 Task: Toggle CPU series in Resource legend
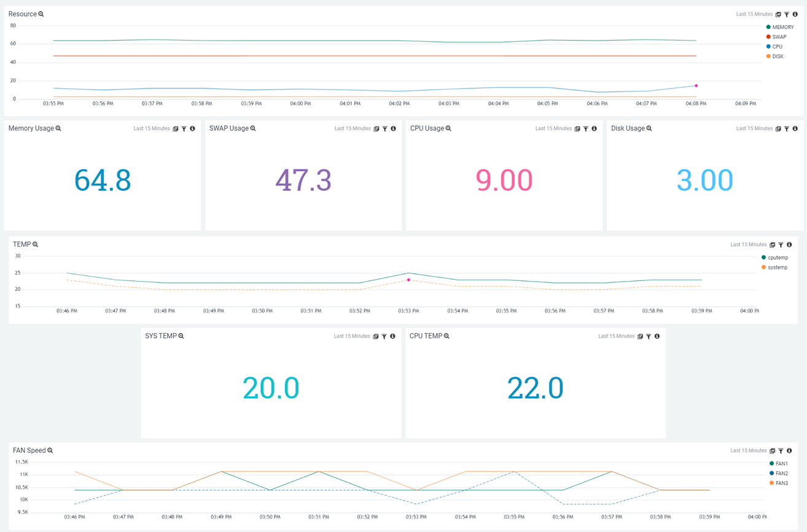coord(774,47)
